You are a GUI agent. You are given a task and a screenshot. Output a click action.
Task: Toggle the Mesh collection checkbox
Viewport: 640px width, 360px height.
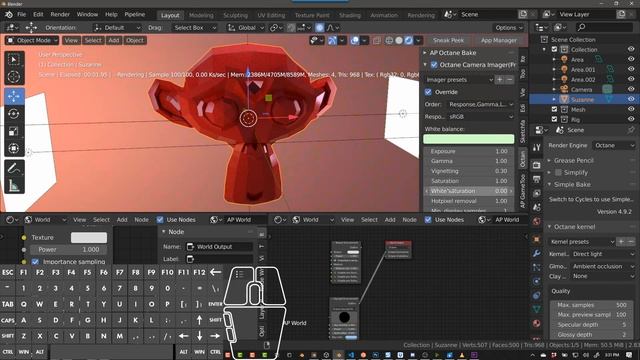coord(554,109)
